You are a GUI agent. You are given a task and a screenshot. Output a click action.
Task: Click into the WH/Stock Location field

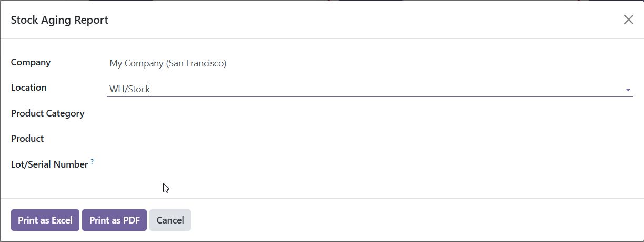tap(363, 89)
